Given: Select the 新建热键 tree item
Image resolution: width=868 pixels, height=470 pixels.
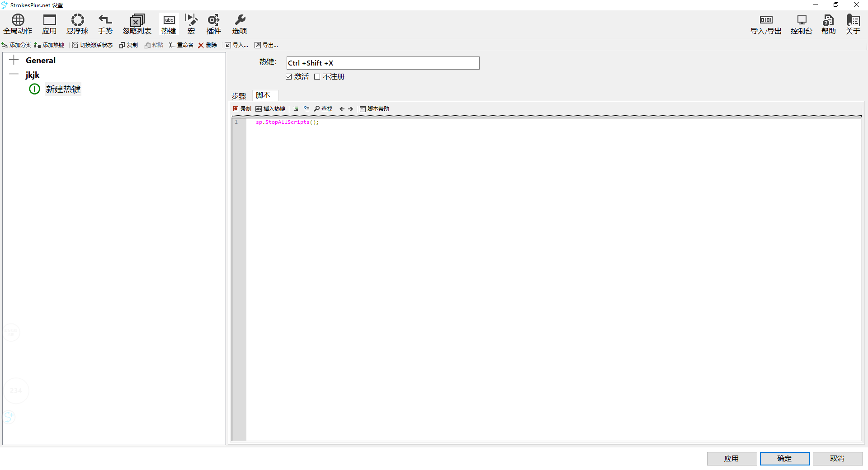Looking at the screenshot, I should (63, 89).
